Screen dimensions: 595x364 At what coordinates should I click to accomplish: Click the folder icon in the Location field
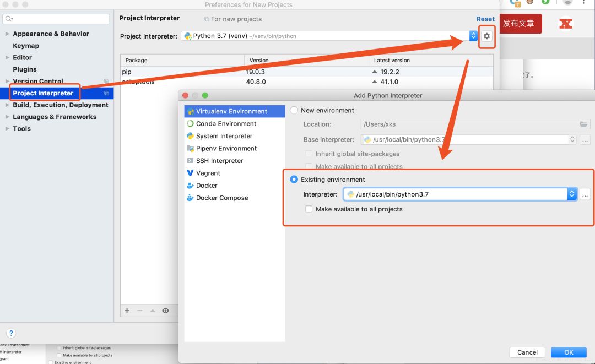pyautogui.click(x=583, y=124)
